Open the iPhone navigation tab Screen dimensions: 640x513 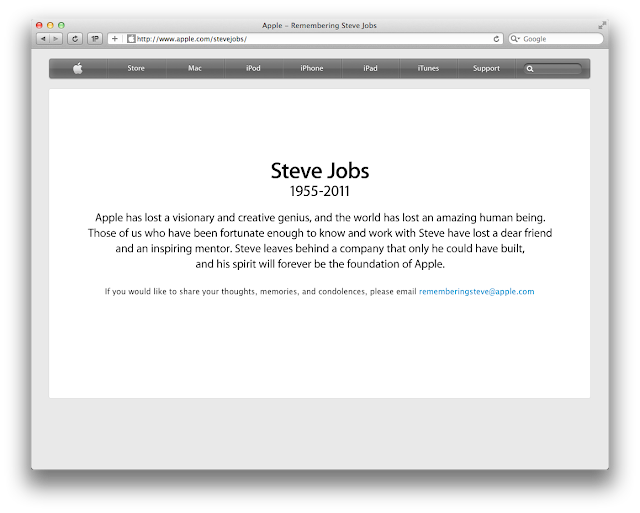312,68
